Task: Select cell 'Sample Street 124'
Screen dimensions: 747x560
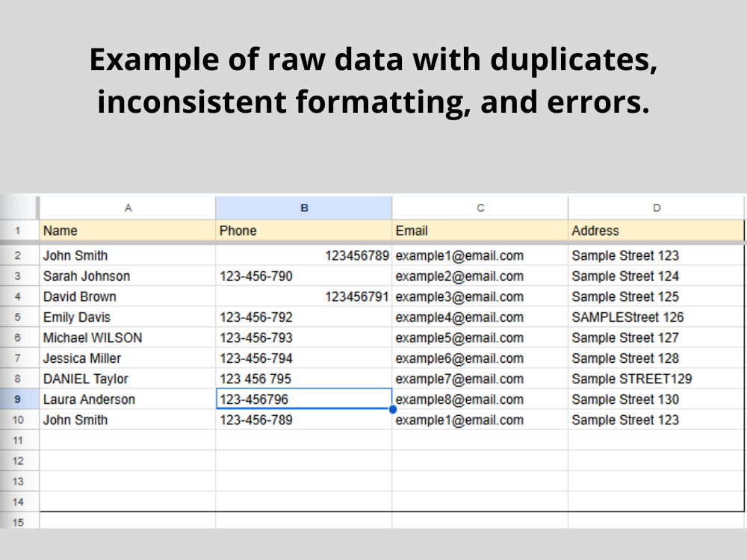Action: tap(656, 276)
